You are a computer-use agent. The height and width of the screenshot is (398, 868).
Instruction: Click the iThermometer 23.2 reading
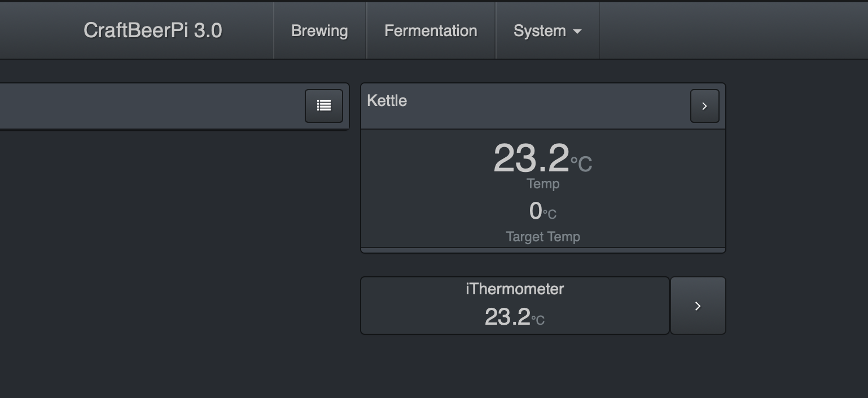pos(507,317)
